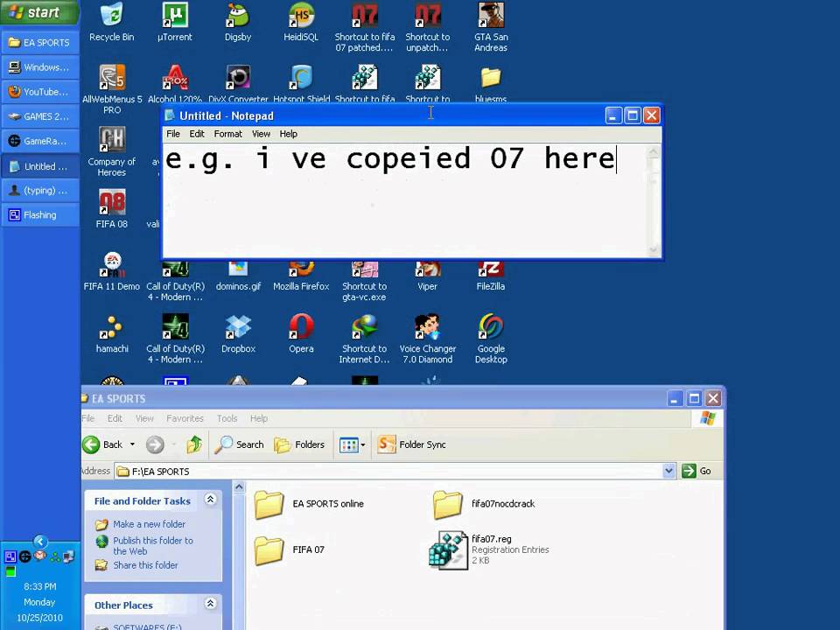The width and height of the screenshot is (840, 630).
Task: Click the Up folder toolbar icon
Action: pos(194,444)
